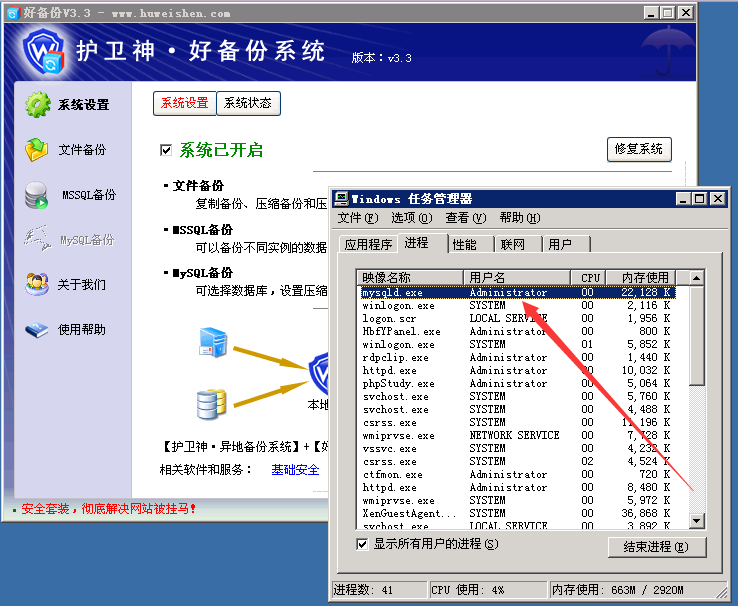Image resolution: width=738 pixels, height=606 pixels.
Task: Close the 好备份V3.3 window
Action: coord(686,13)
